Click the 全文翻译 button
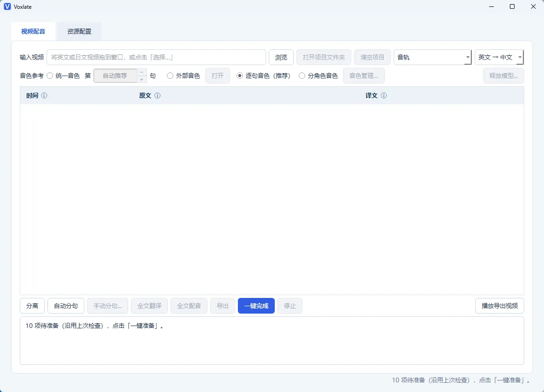Image resolution: width=544 pixels, height=392 pixels. (x=149, y=306)
